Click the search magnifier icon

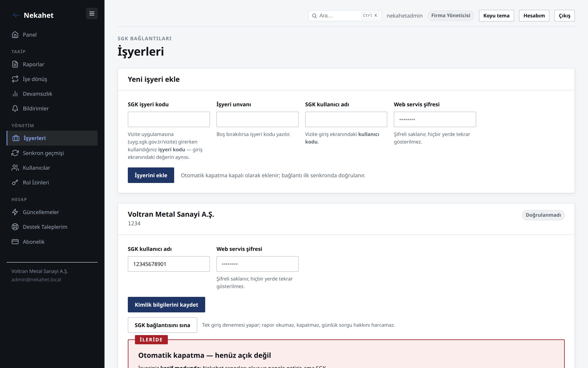tap(314, 16)
